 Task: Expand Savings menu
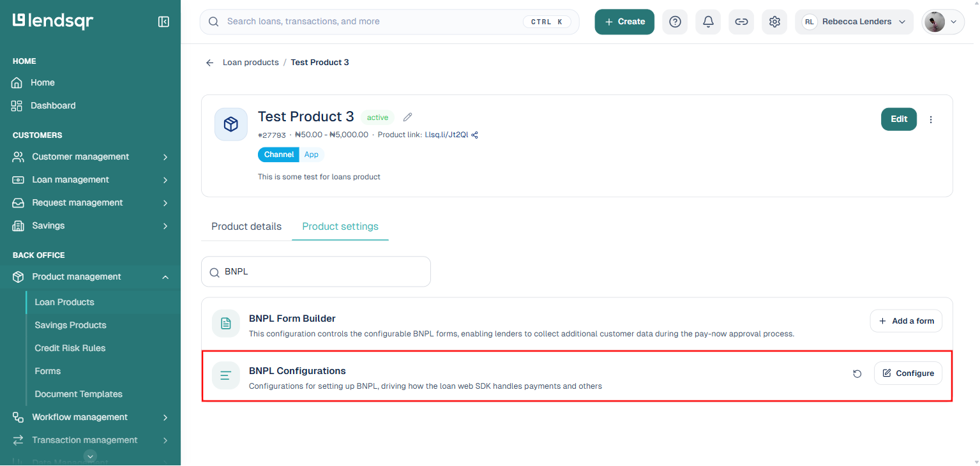coord(90,225)
